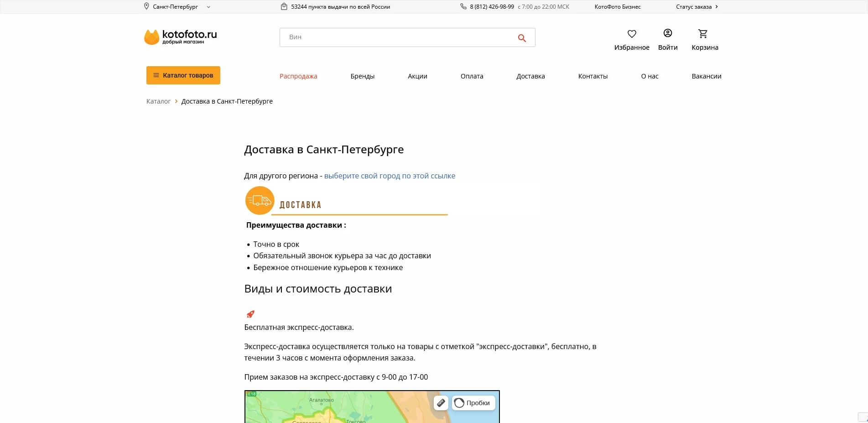Click the location pin icon beside Санкт-Петербург
868x423 pixels.
coord(146,6)
